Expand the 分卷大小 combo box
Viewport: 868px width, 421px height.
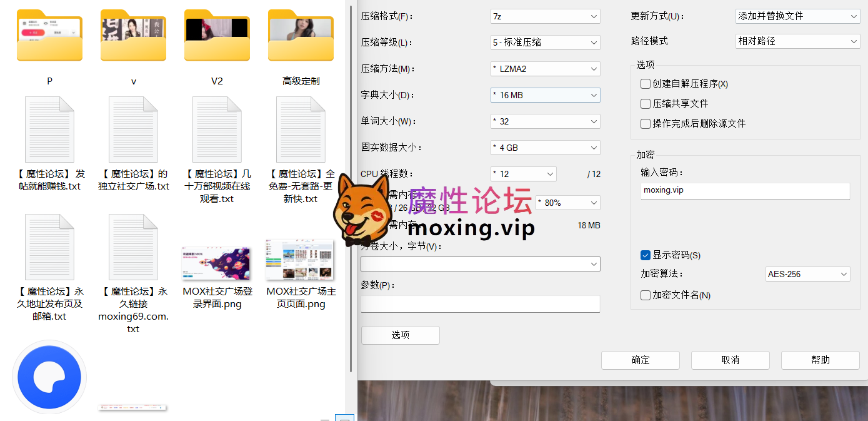(480, 264)
